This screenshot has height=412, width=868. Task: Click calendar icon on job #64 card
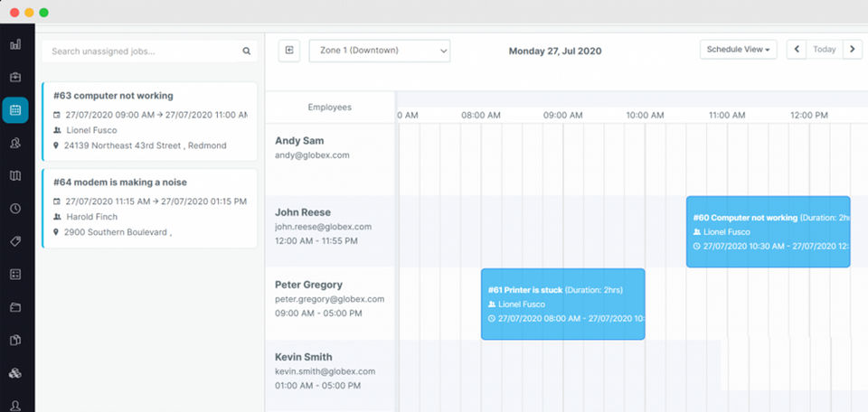(56, 201)
